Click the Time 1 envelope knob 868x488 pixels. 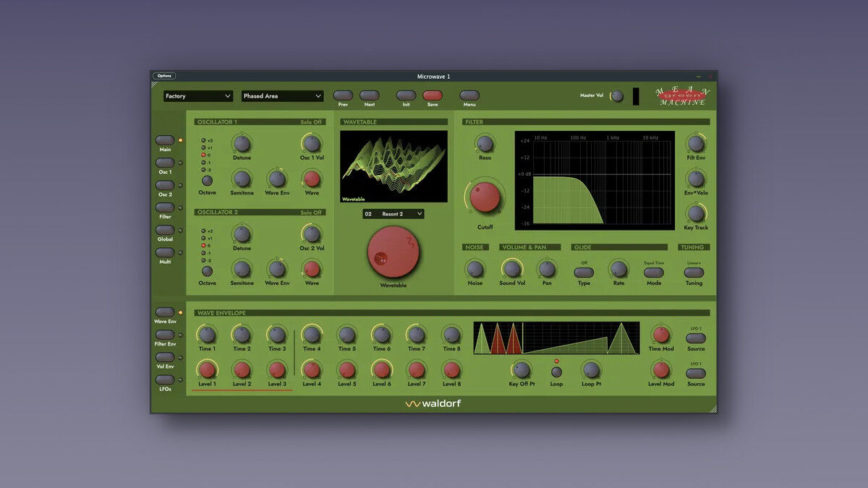point(207,334)
